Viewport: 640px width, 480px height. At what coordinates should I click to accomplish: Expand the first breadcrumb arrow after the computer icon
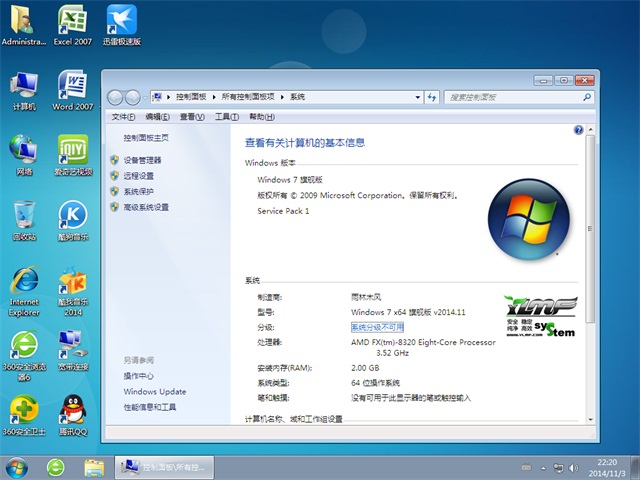168,97
